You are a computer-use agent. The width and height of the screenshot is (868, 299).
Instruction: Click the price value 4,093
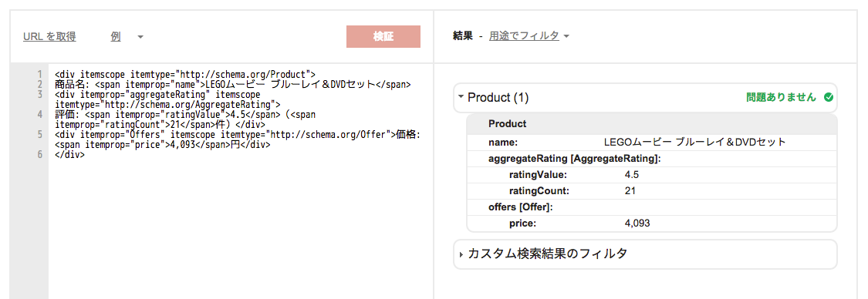pos(637,223)
